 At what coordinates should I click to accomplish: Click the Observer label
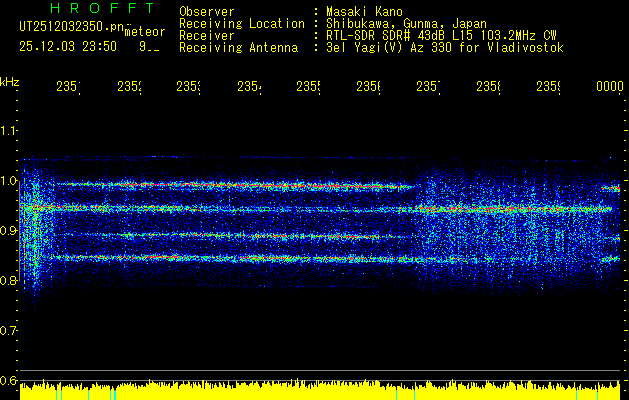point(207,12)
